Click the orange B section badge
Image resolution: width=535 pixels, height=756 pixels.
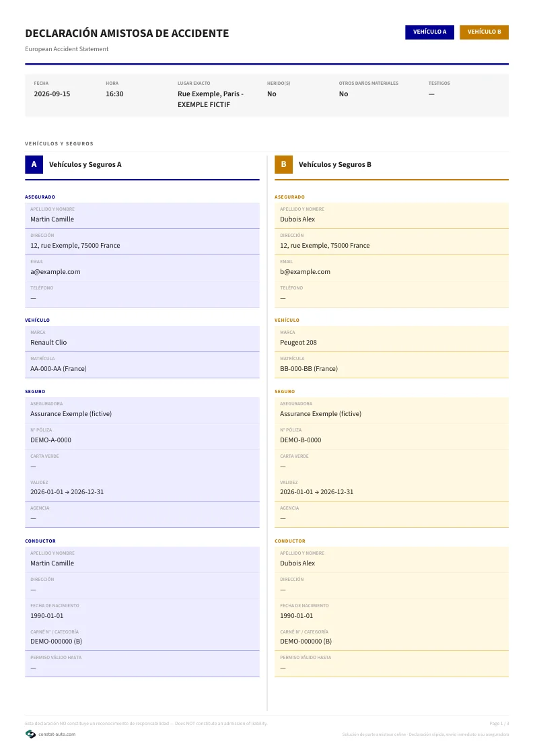click(x=283, y=164)
